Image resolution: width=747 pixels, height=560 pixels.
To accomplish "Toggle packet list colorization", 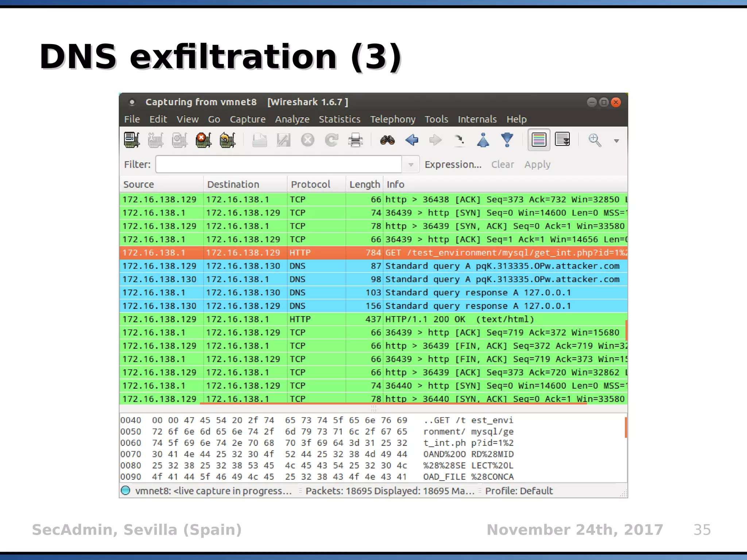I will 539,140.
